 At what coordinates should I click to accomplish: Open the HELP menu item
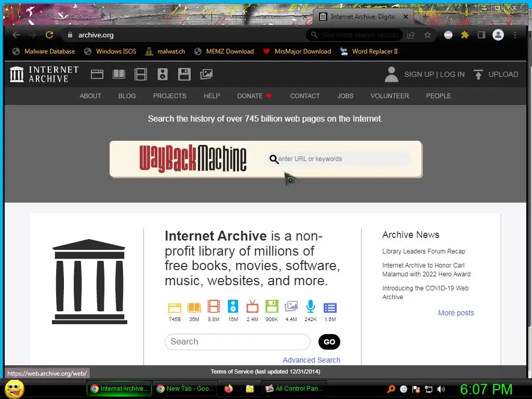click(212, 96)
